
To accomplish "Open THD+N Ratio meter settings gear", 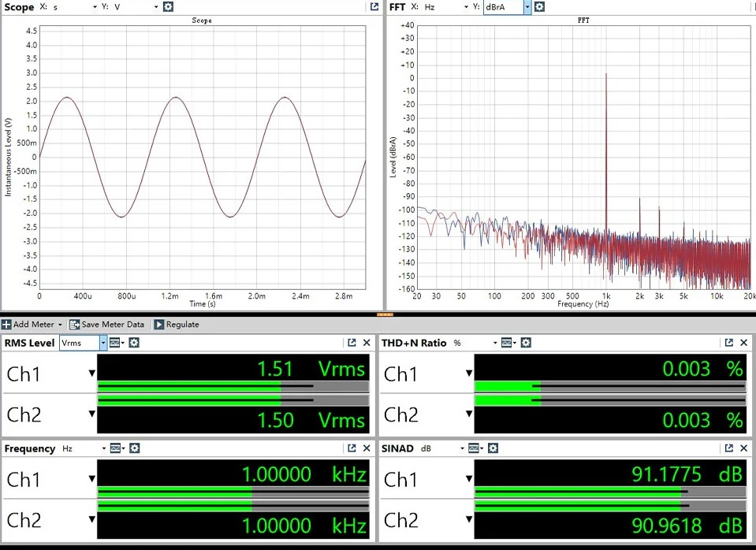I will click(526, 343).
